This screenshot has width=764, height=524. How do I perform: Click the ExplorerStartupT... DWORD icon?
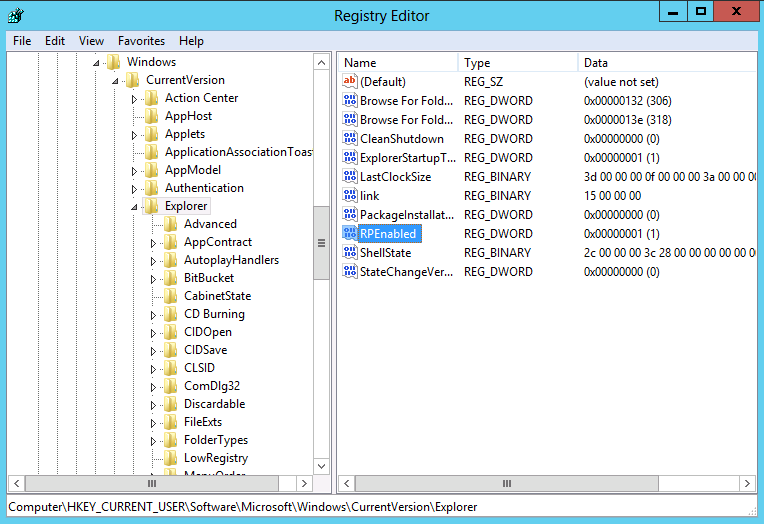pos(350,157)
